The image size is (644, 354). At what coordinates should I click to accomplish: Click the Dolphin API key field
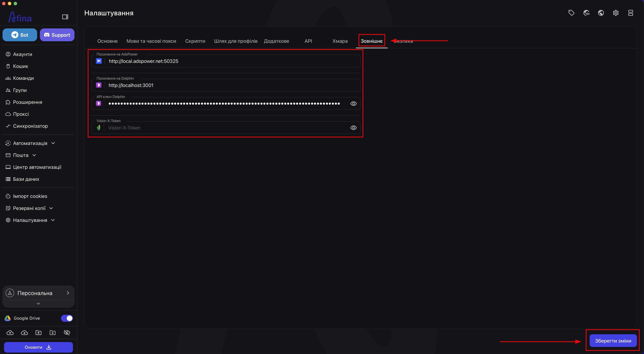(226, 103)
